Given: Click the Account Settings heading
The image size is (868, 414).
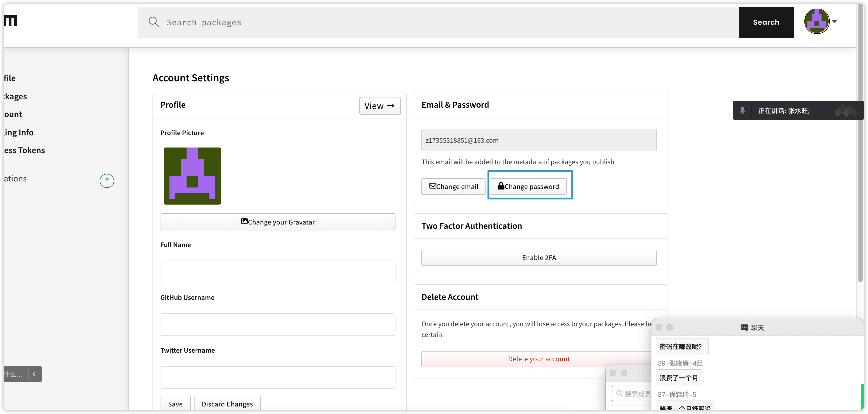Looking at the screenshot, I should [191, 78].
